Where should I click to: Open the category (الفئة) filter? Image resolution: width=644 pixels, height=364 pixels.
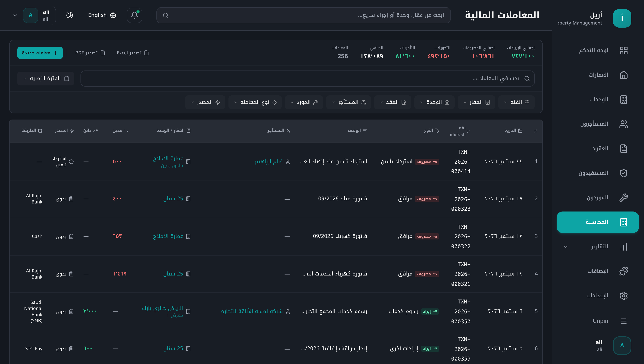click(517, 102)
